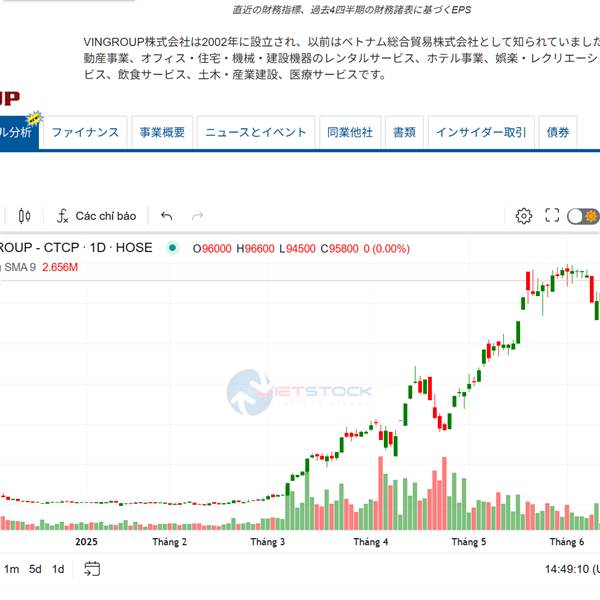Open the 書類 tab

[x=404, y=132]
